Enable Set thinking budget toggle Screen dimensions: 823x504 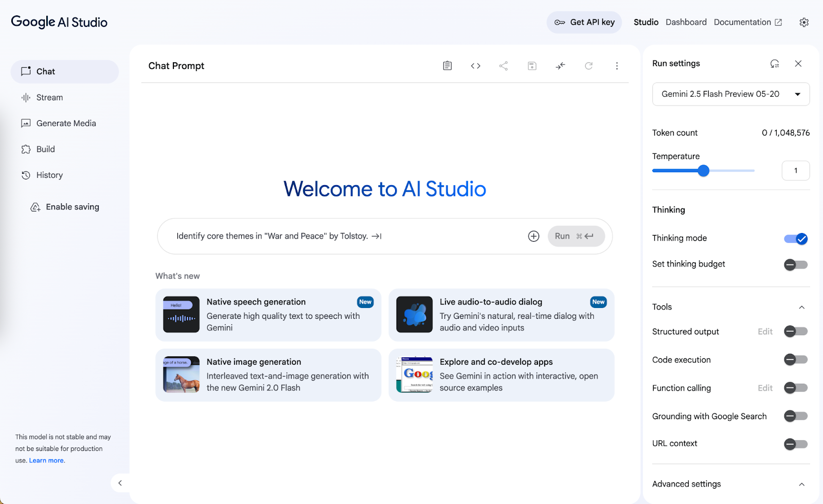click(x=796, y=265)
